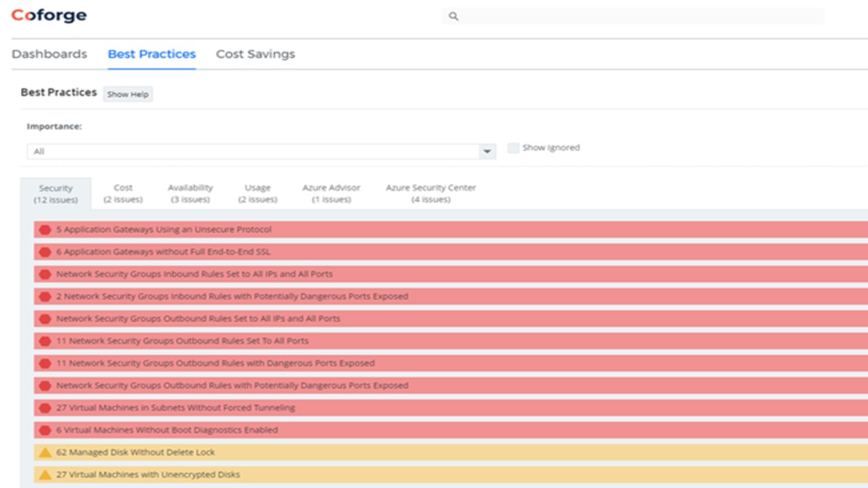Click warning triangle beside Managed Disk Without Delete Lock
This screenshot has width=868, height=488.
pos(45,452)
